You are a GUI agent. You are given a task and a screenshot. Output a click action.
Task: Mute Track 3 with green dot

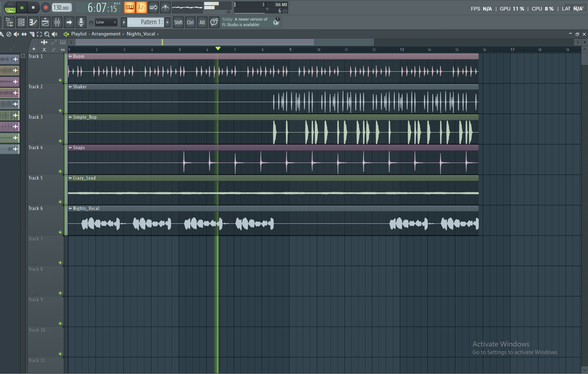(x=60, y=141)
